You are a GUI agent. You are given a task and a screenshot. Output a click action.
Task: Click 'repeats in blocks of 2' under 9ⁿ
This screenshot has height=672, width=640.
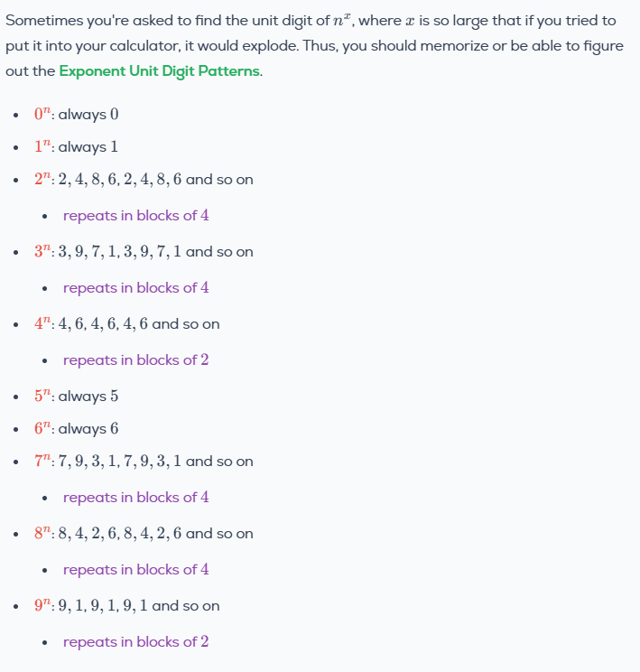(135, 641)
